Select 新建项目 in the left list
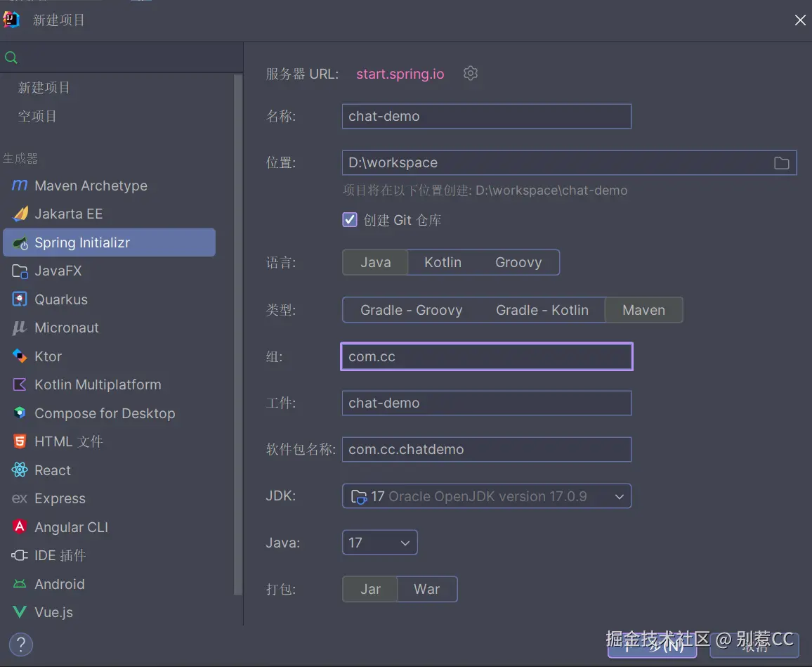The width and height of the screenshot is (812, 667). point(44,88)
